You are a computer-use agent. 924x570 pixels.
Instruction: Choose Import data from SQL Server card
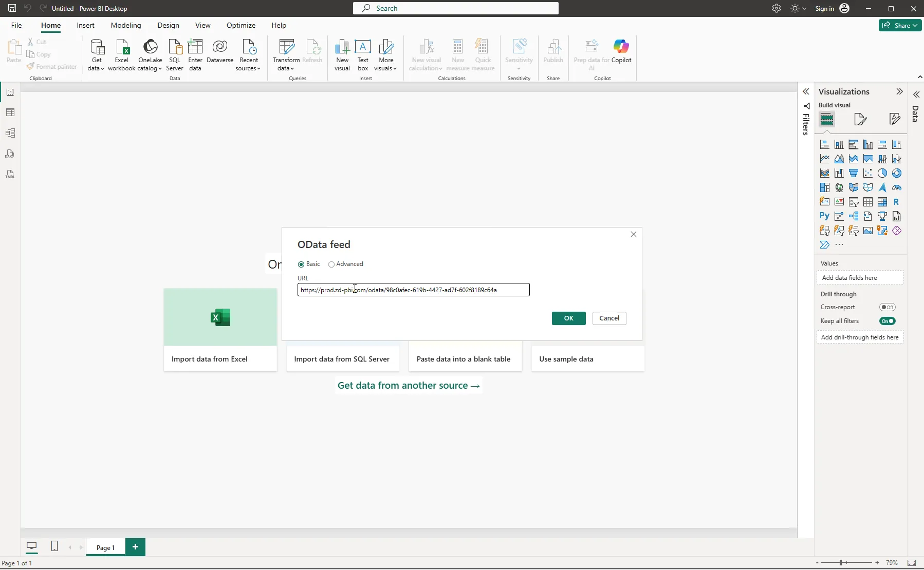[x=343, y=359]
